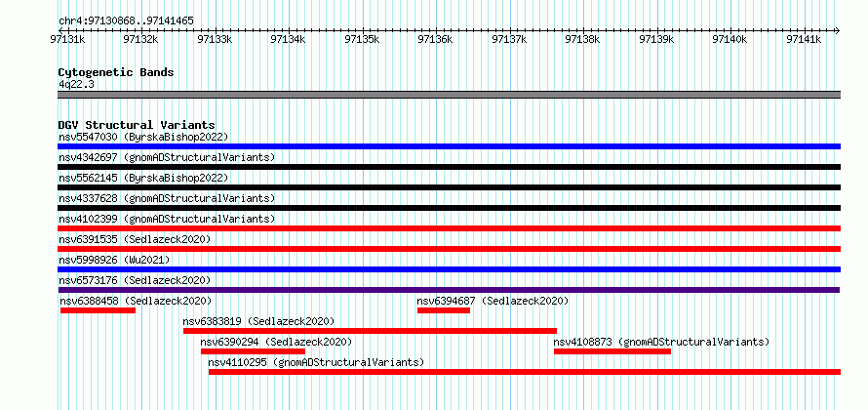Select the red nsv6390294 variant bar
Screen dimensions: 868x410
253,351
